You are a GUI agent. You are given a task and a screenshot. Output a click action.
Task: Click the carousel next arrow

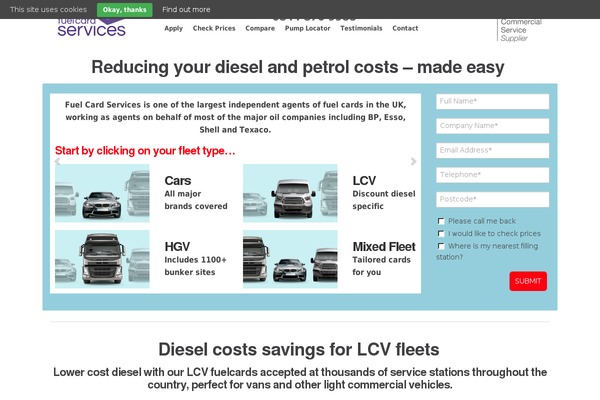413,162
